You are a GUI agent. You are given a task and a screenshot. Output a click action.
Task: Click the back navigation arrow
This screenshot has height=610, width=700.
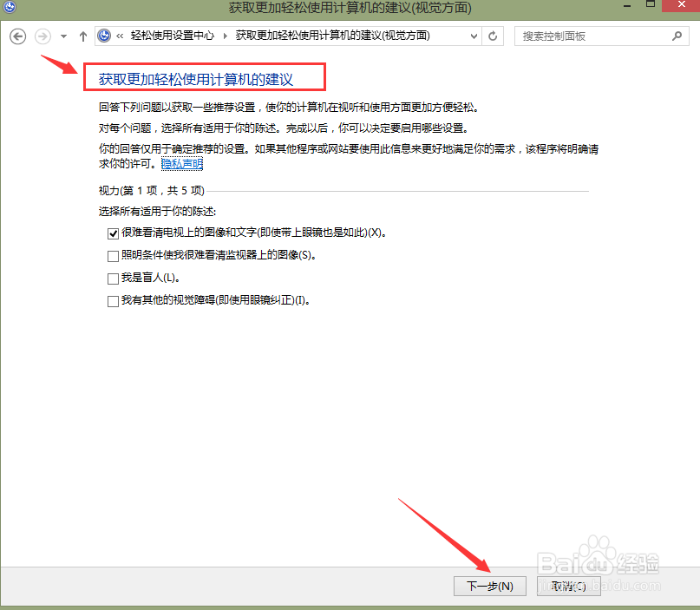(x=17, y=36)
